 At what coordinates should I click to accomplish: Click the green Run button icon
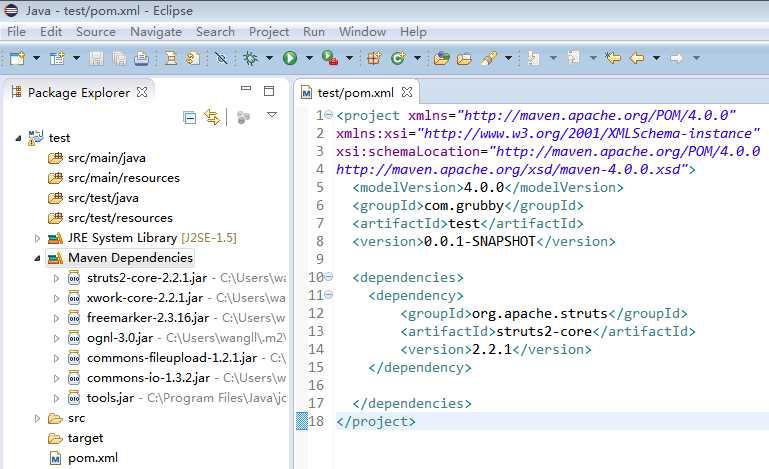(290, 58)
